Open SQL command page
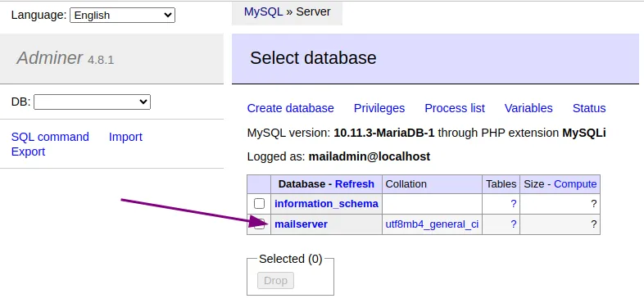The width and height of the screenshot is (644, 303). pos(50,137)
